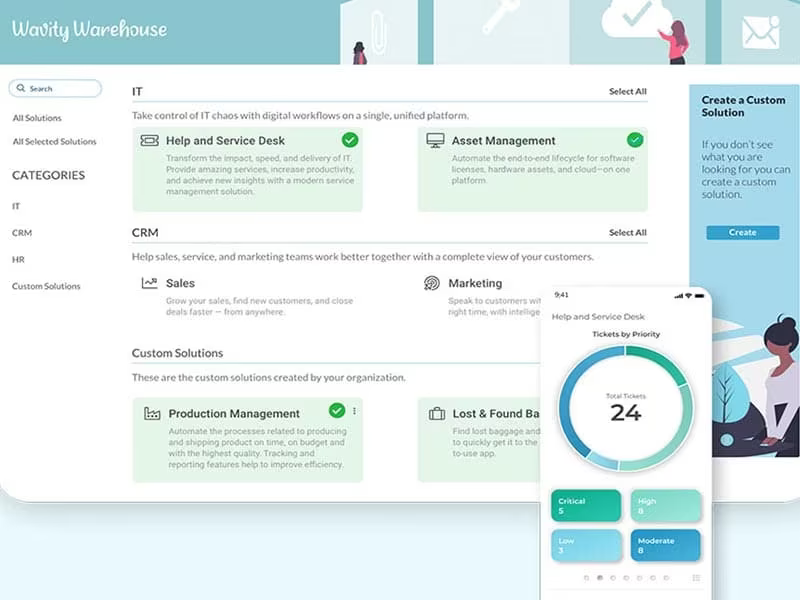Open All Solutions in the sidebar
The image size is (800, 600).
(37, 118)
